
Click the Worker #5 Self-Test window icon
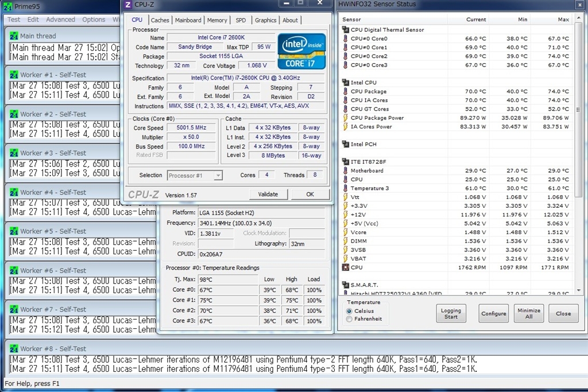pos(14,231)
